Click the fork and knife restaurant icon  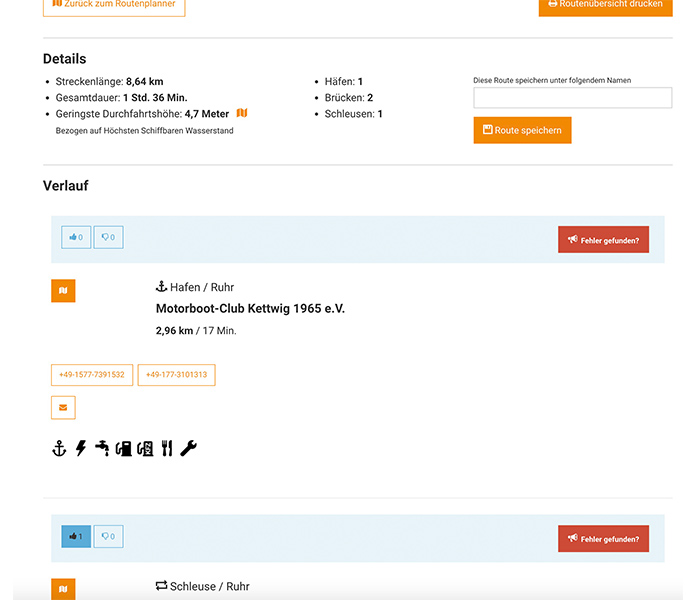click(x=166, y=449)
